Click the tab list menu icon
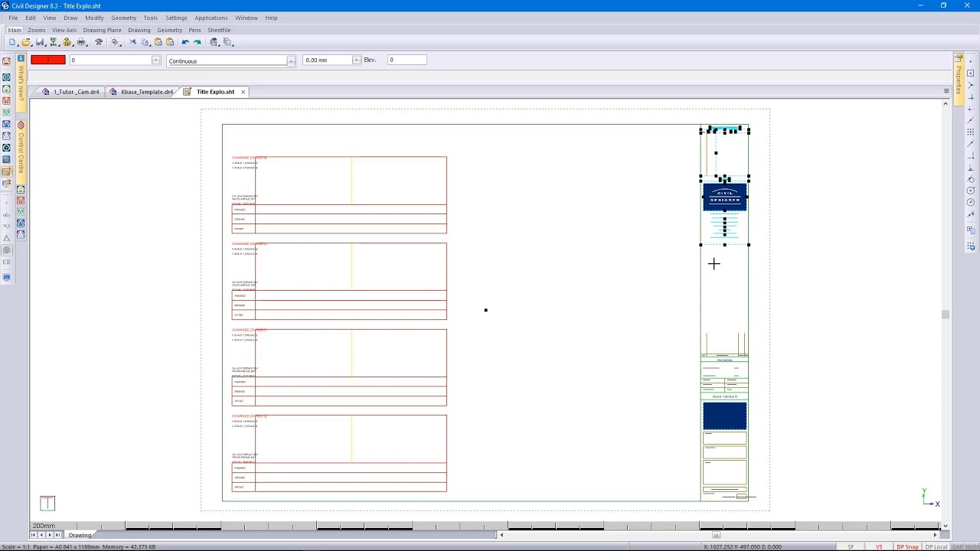 [946, 91]
